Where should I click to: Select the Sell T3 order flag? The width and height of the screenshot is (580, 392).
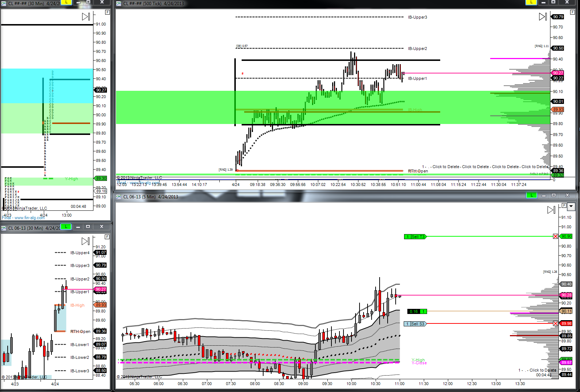point(415,237)
